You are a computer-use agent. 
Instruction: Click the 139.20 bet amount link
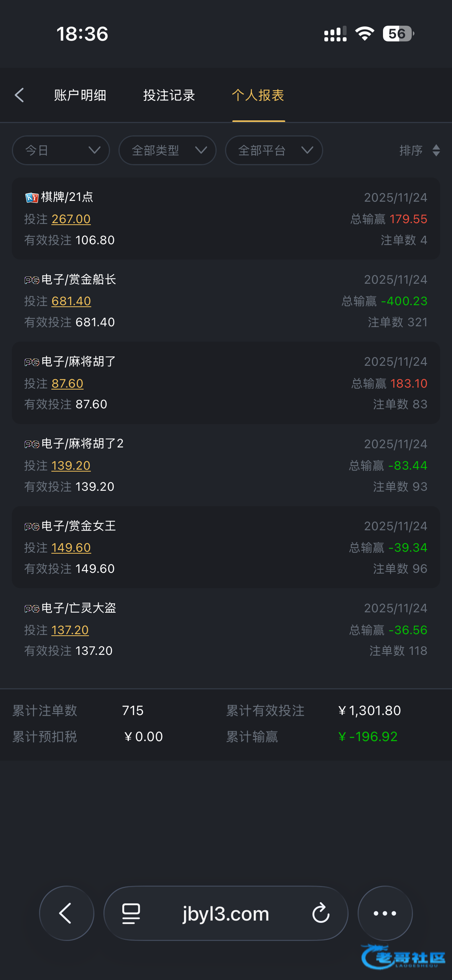[x=71, y=465]
